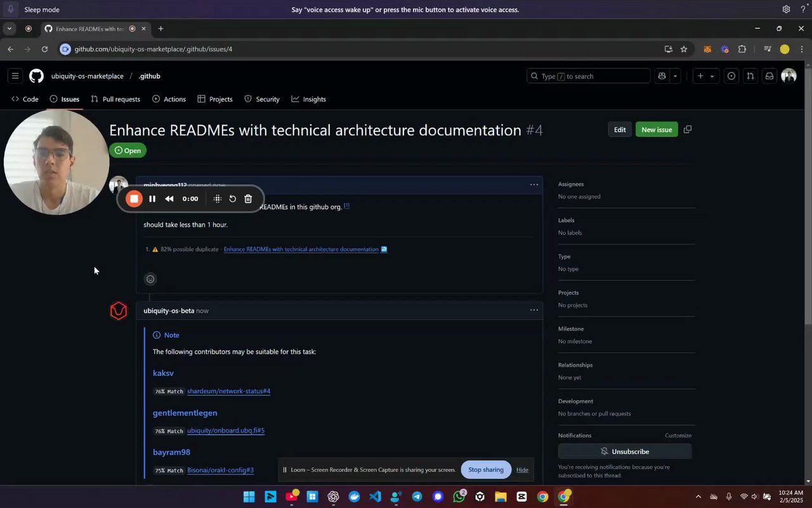Open Visual Studio Code from the taskbar
This screenshot has width=812, height=508.
(375, 497)
